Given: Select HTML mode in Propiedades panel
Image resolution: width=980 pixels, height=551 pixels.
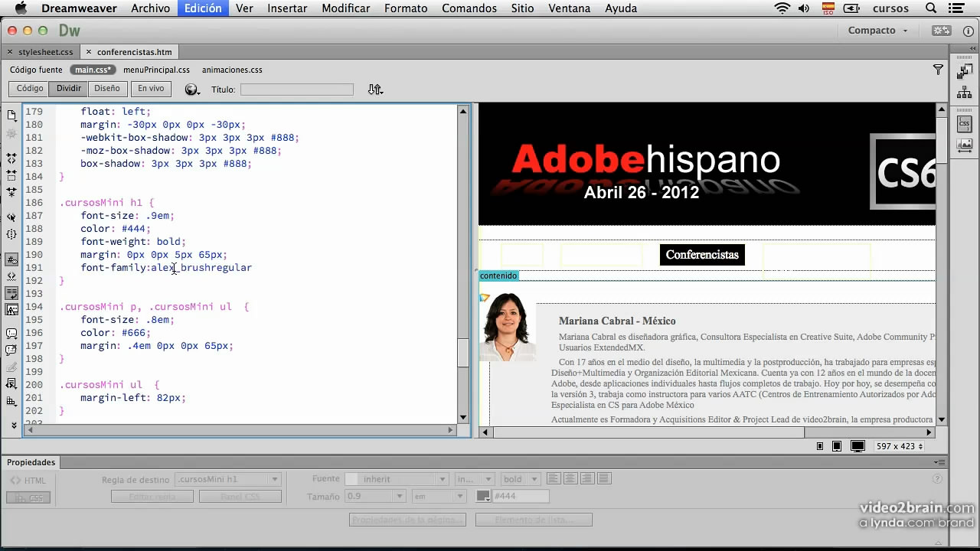Looking at the screenshot, I should [28, 481].
